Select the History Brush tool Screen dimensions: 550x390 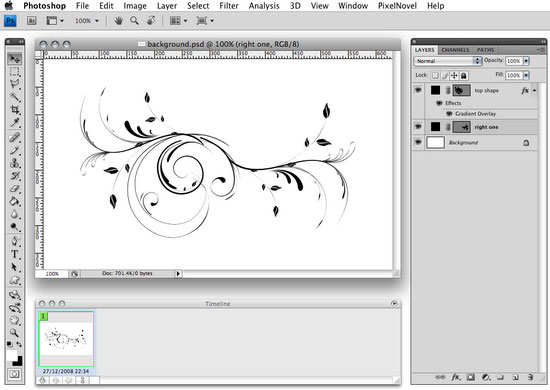pyautogui.click(x=14, y=176)
